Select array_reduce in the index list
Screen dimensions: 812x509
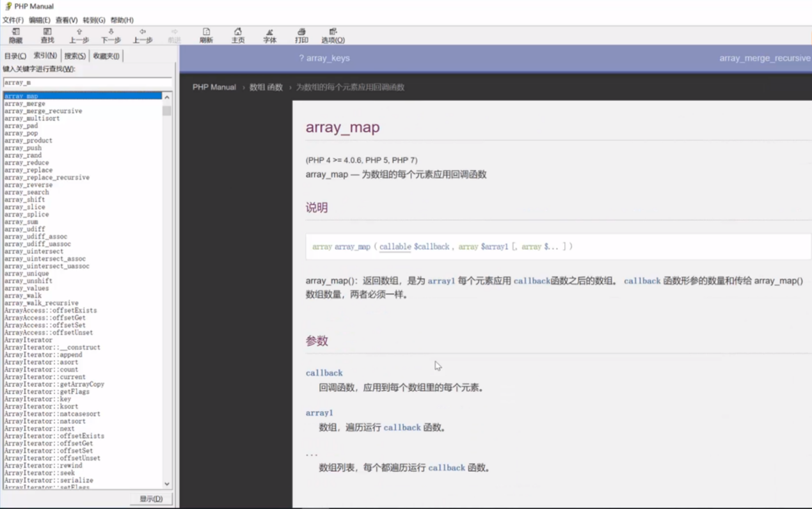click(27, 163)
